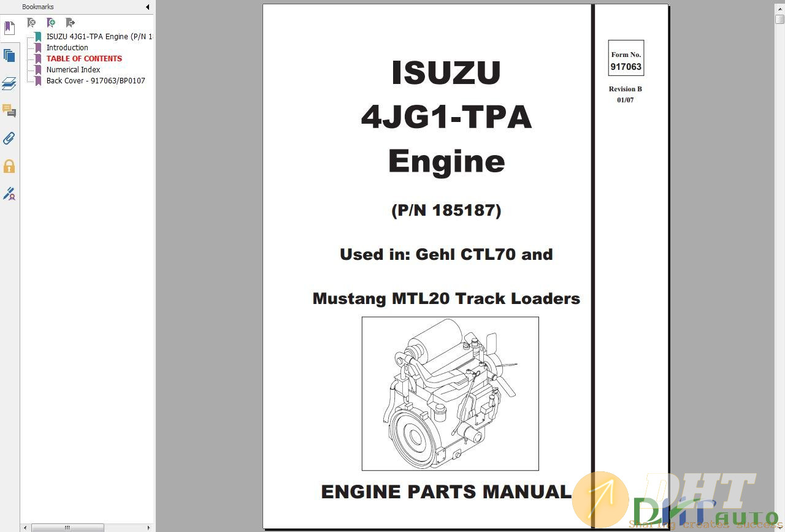Click the engine illustration on the page
This screenshot has width=785, height=532.
(450, 393)
